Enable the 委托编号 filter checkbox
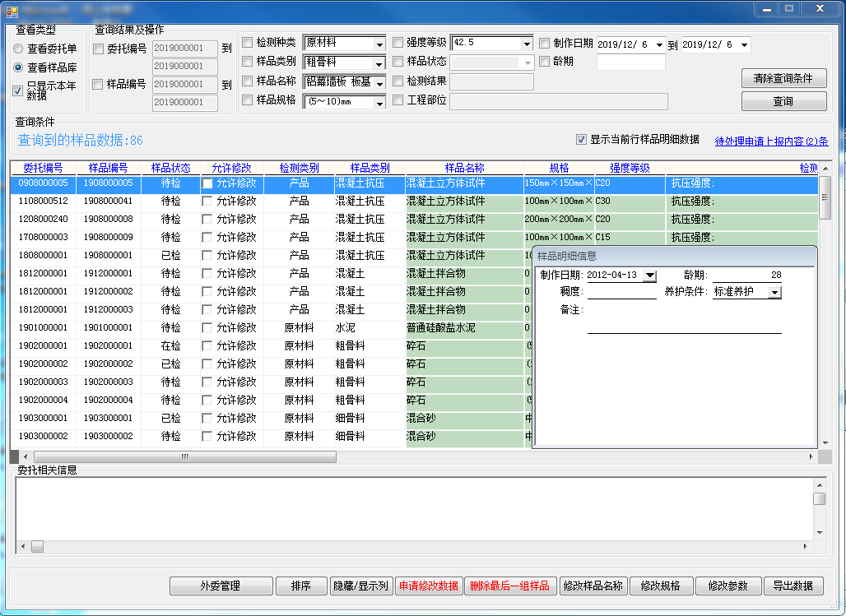This screenshot has height=616, width=846. (99, 49)
